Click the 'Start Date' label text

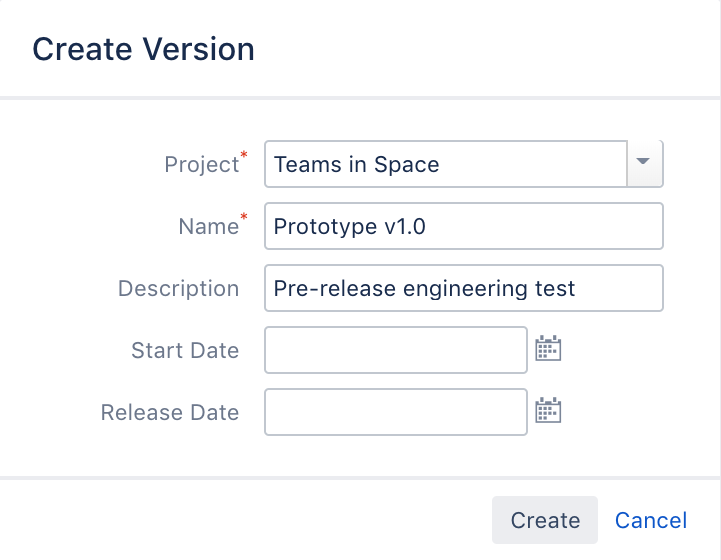pyautogui.click(x=185, y=350)
